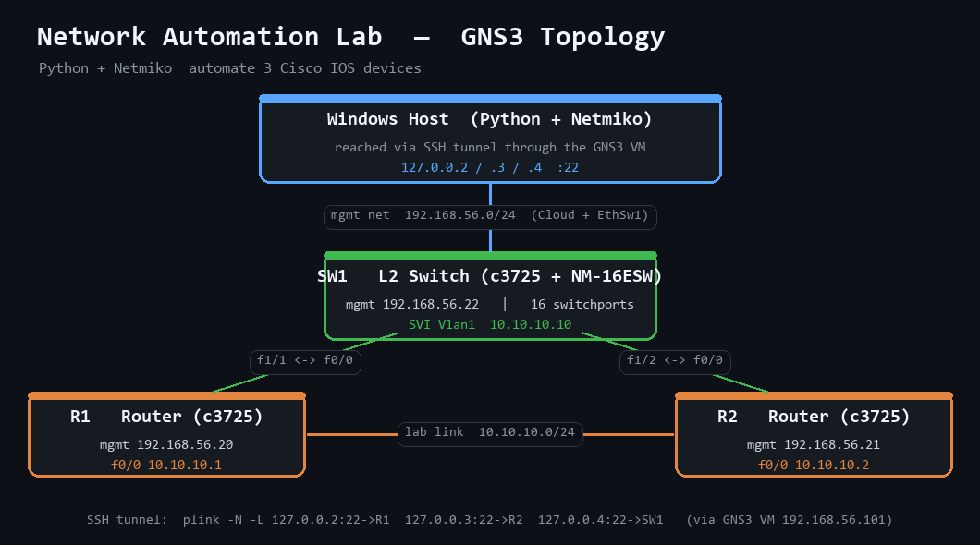Click the title 'Network Automation Lab — GNS3 Topology'
The width and height of the screenshot is (980, 545).
tap(350, 38)
